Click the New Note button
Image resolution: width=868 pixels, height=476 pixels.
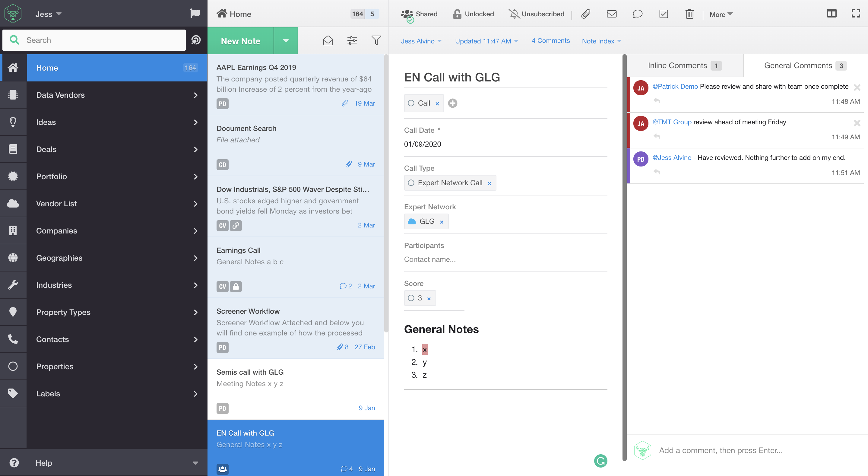241,41
